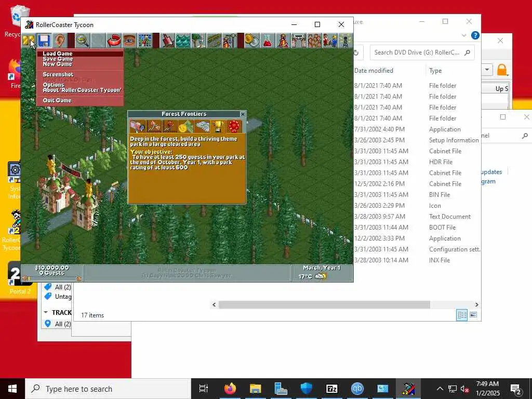This screenshot has height=399, width=532.
Task: Open the staff icon in toolbar
Action: (x=330, y=41)
